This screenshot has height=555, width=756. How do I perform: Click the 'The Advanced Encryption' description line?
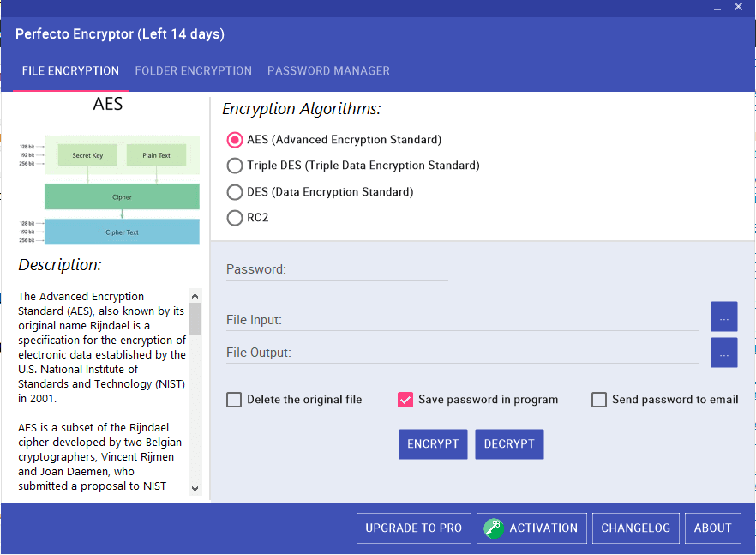click(x=81, y=296)
